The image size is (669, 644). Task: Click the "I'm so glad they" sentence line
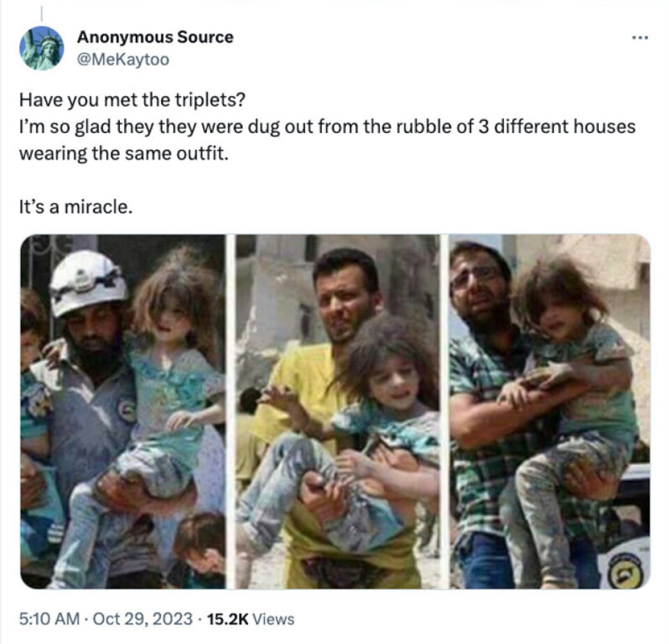(328, 127)
